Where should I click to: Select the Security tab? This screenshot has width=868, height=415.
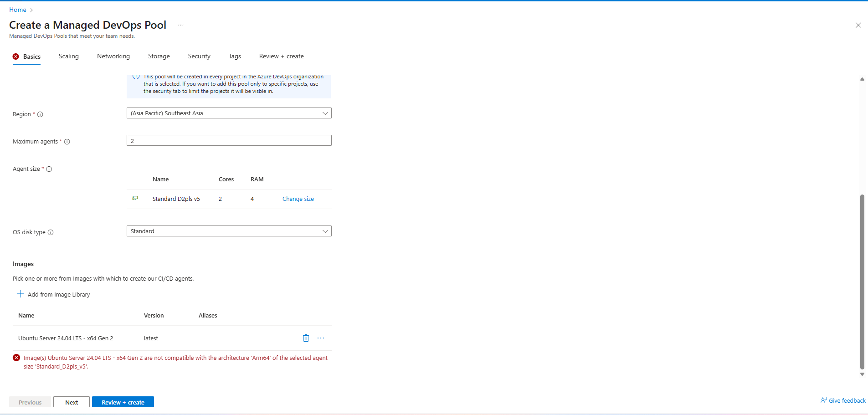point(199,56)
